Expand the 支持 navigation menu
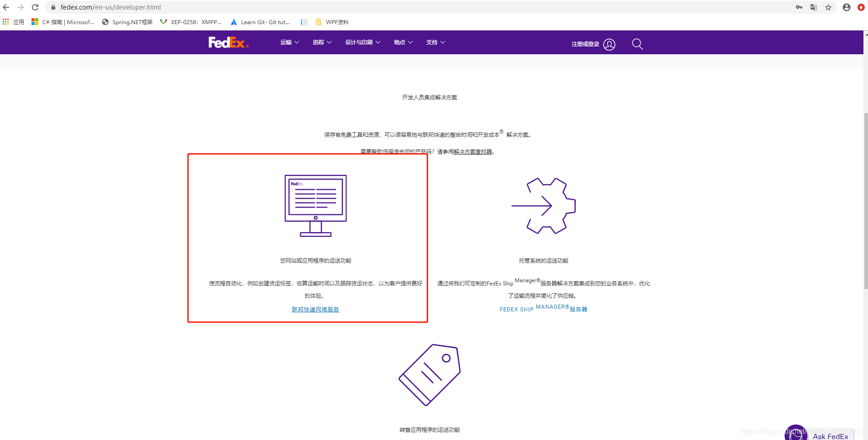The width and height of the screenshot is (868, 440). [435, 42]
